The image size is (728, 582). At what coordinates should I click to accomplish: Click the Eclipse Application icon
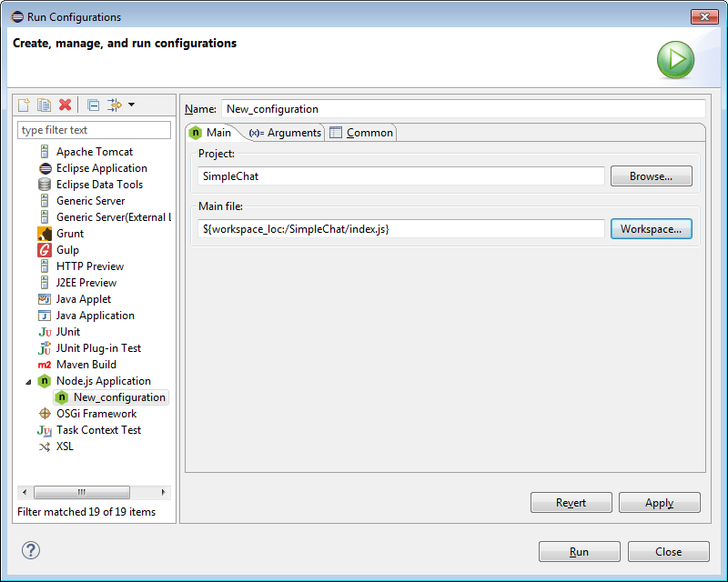tap(45, 168)
